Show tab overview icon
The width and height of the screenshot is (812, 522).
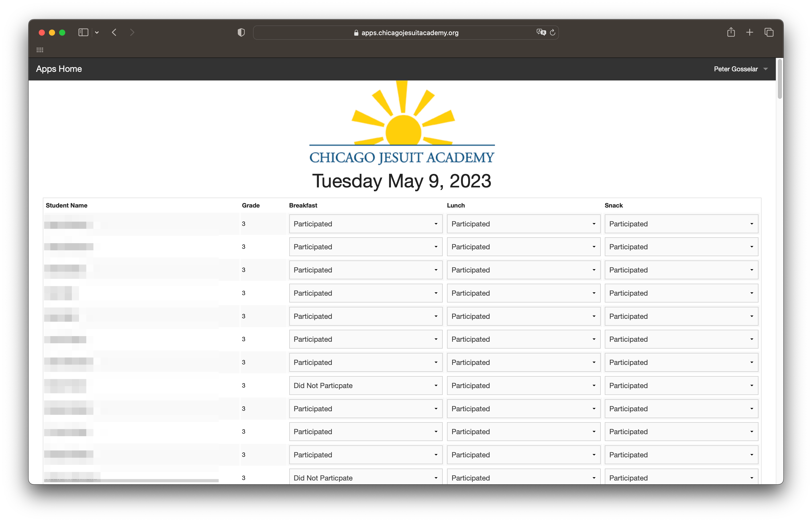[x=769, y=33]
